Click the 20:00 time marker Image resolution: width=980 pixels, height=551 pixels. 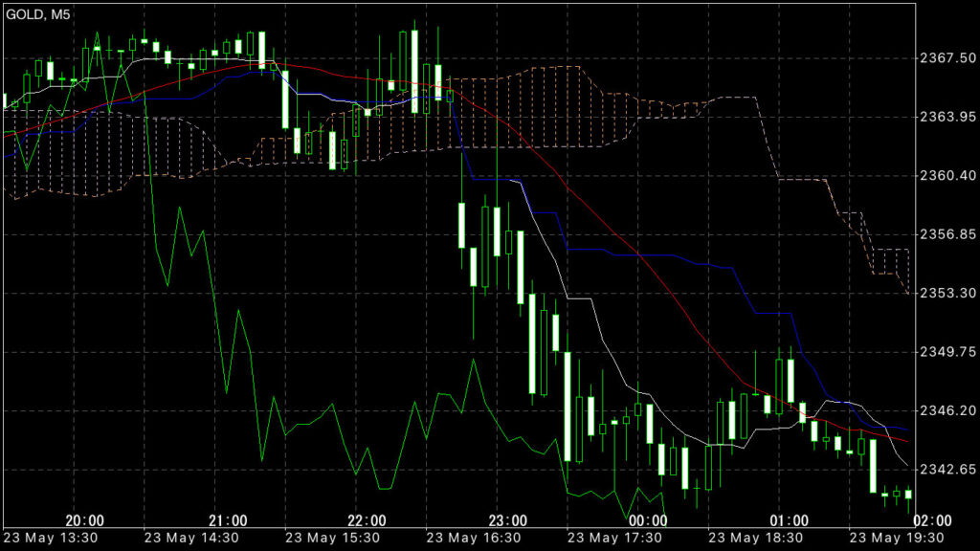(x=84, y=520)
